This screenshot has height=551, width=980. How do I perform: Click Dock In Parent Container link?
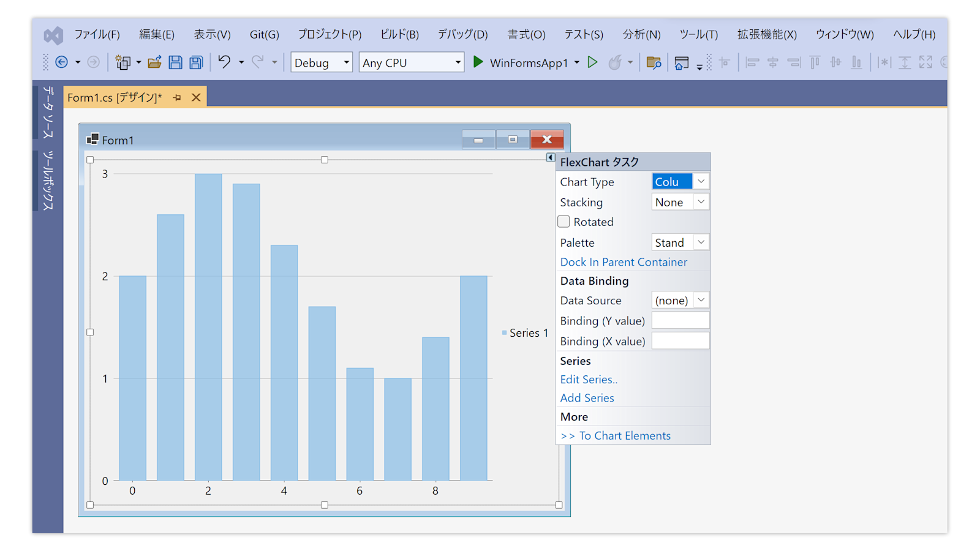(x=624, y=262)
